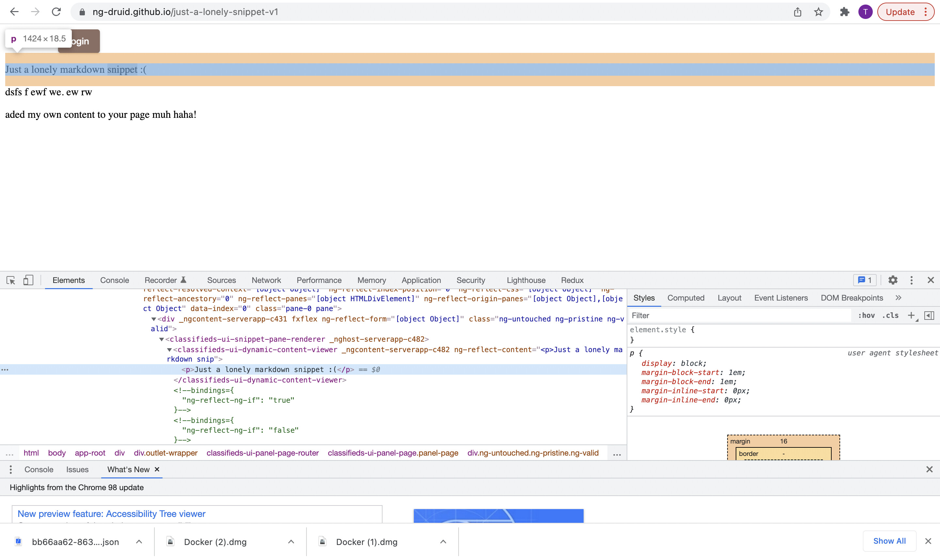This screenshot has width=940, height=560.
Task: Expand more Styles pane tabs chevron
Action: click(x=899, y=298)
